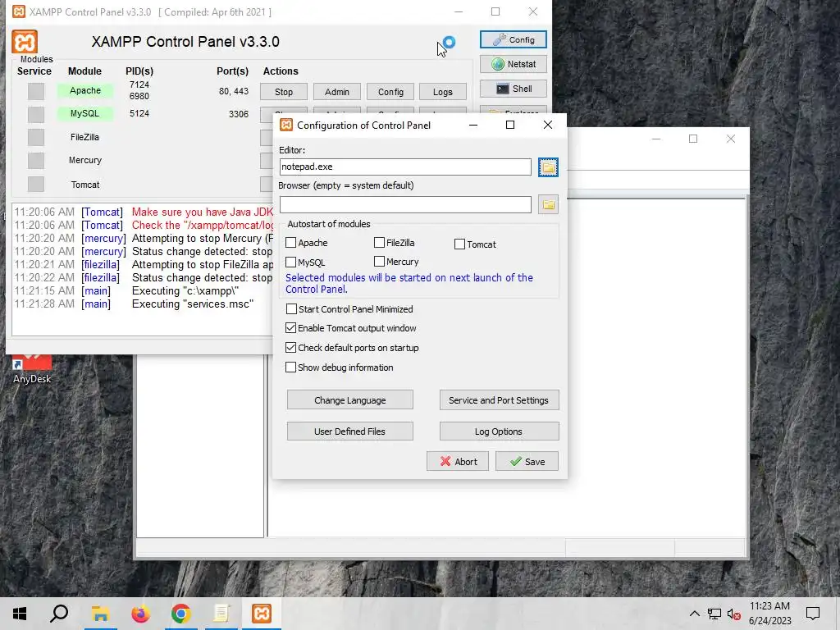Enable Apache autostart checkbox

pos(291,243)
